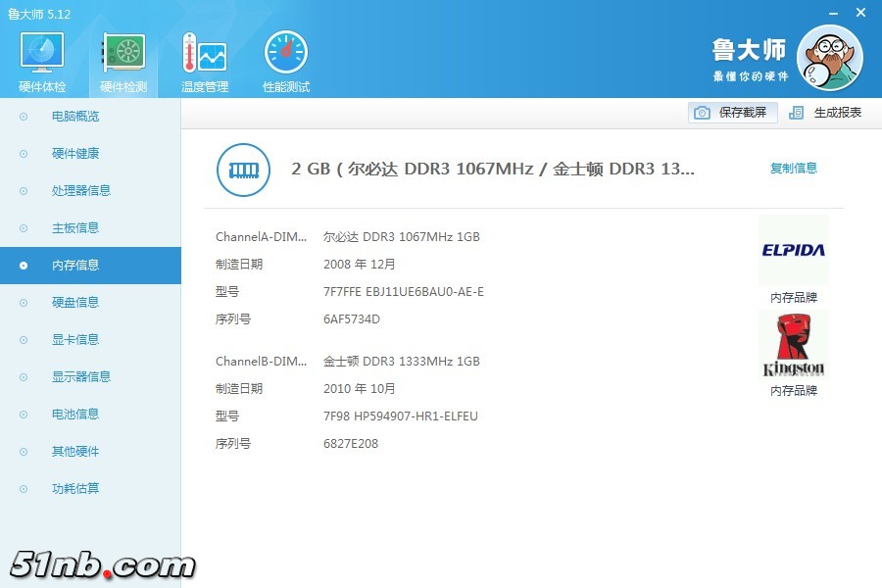
Task: Select 处理器信息 in the sidebar
Action: (x=80, y=191)
